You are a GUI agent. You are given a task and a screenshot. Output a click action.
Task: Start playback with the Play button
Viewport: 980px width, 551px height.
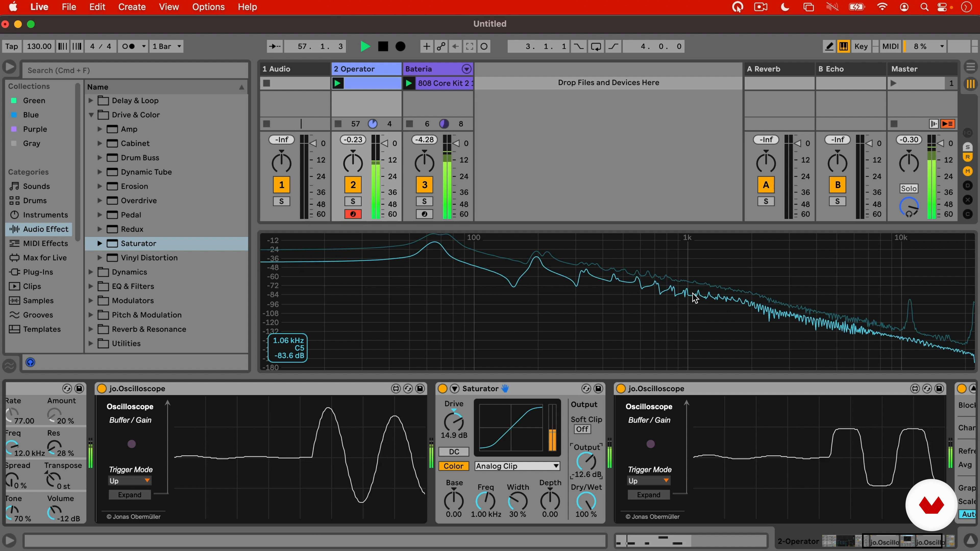coord(365,46)
